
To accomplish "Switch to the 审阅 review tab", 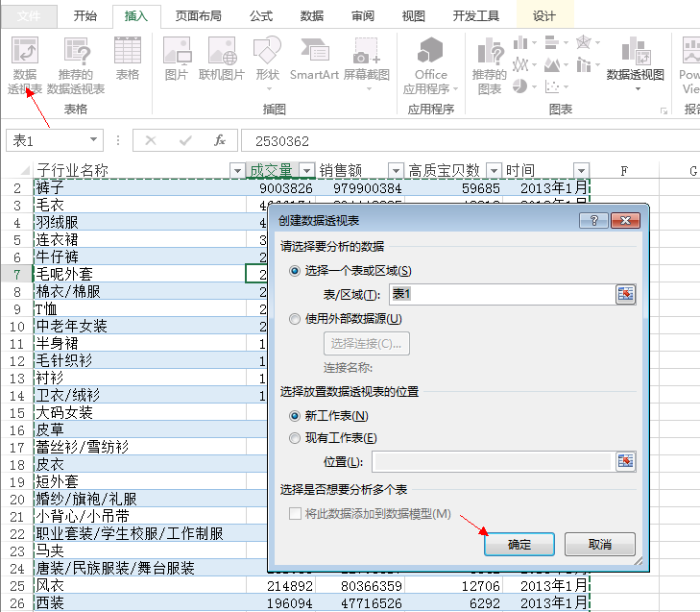I will [x=363, y=16].
